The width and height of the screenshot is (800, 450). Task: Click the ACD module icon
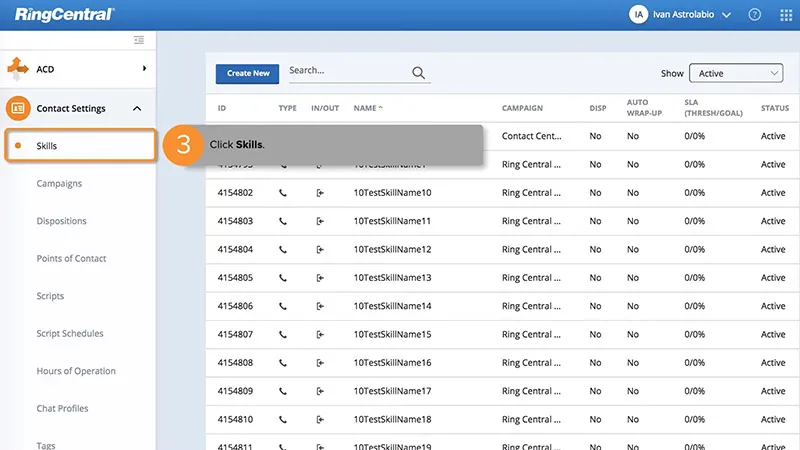coord(18,68)
